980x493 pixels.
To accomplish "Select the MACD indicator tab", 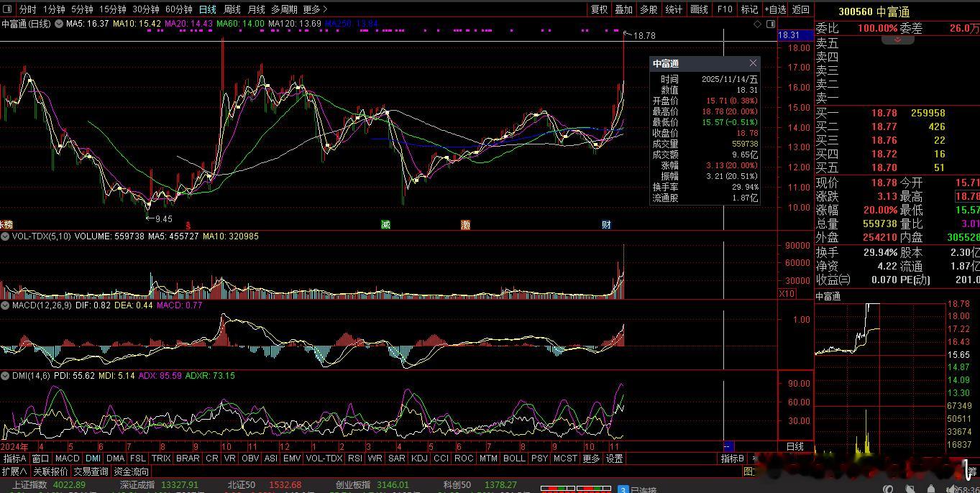I will point(67,459).
